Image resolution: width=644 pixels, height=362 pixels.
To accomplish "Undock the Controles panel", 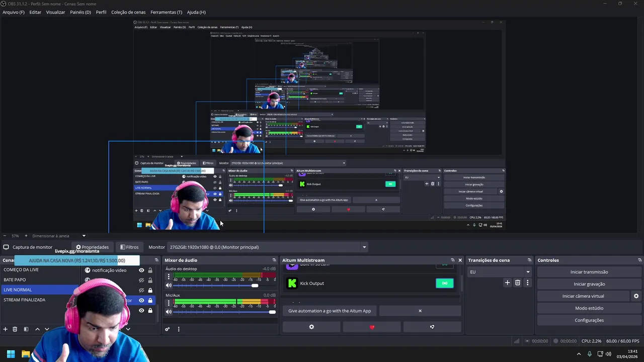I will [x=639, y=260].
